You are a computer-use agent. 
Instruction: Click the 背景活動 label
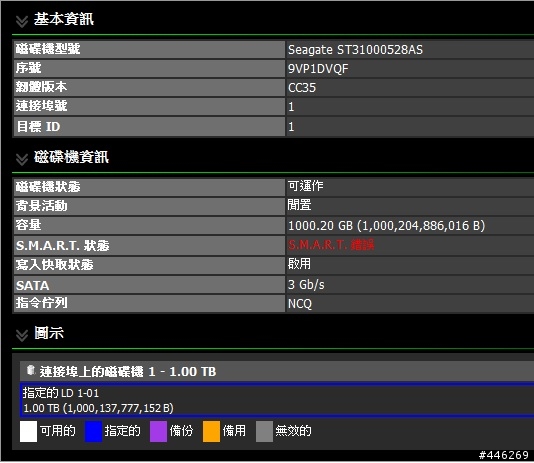coord(41,206)
